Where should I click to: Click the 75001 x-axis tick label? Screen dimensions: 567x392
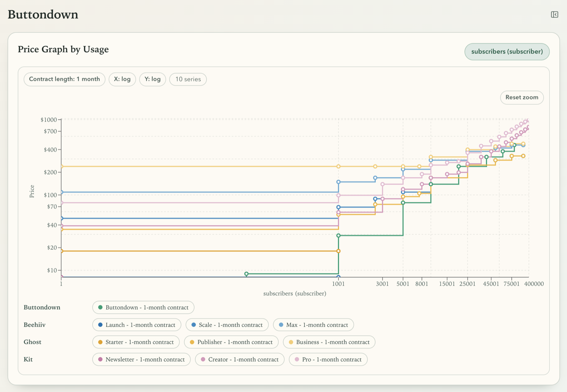tap(511, 284)
